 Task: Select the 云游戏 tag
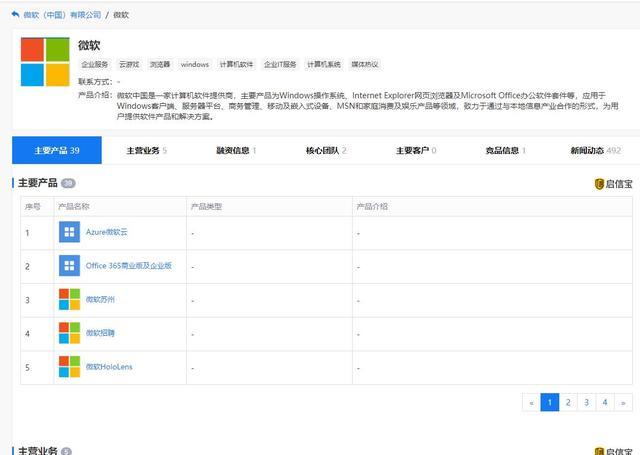129,64
